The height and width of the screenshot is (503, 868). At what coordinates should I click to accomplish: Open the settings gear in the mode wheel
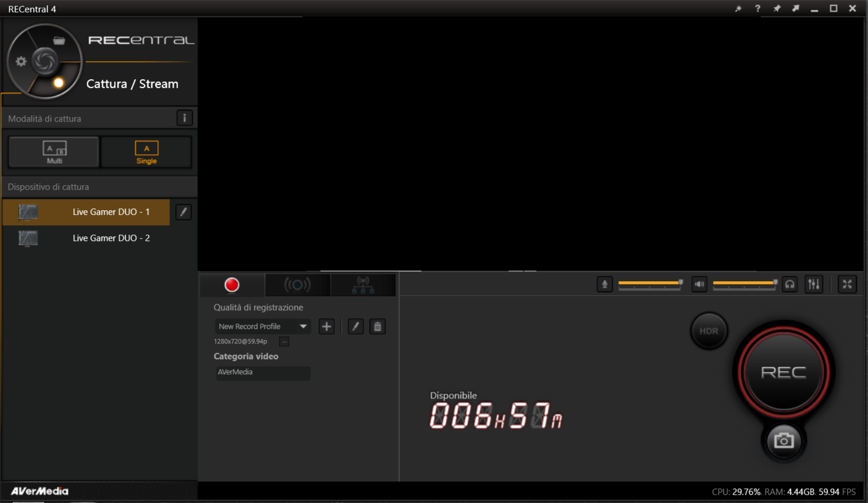point(21,62)
